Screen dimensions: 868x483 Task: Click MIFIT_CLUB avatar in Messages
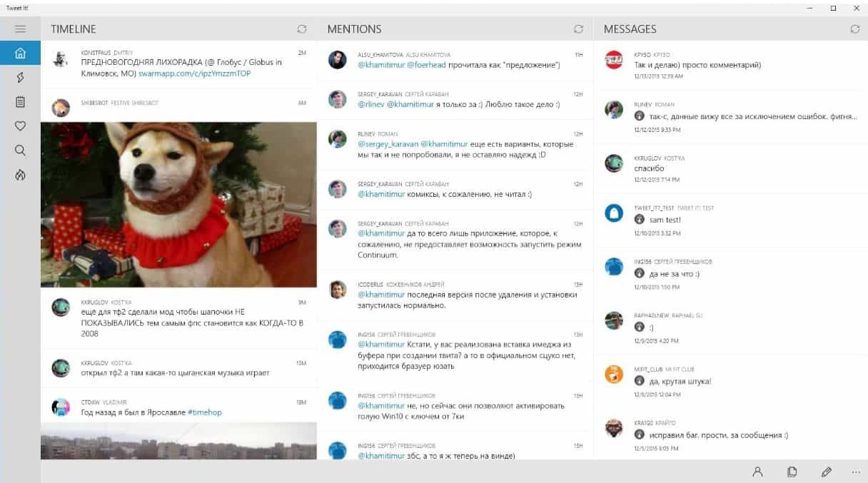click(x=614, y=374)
